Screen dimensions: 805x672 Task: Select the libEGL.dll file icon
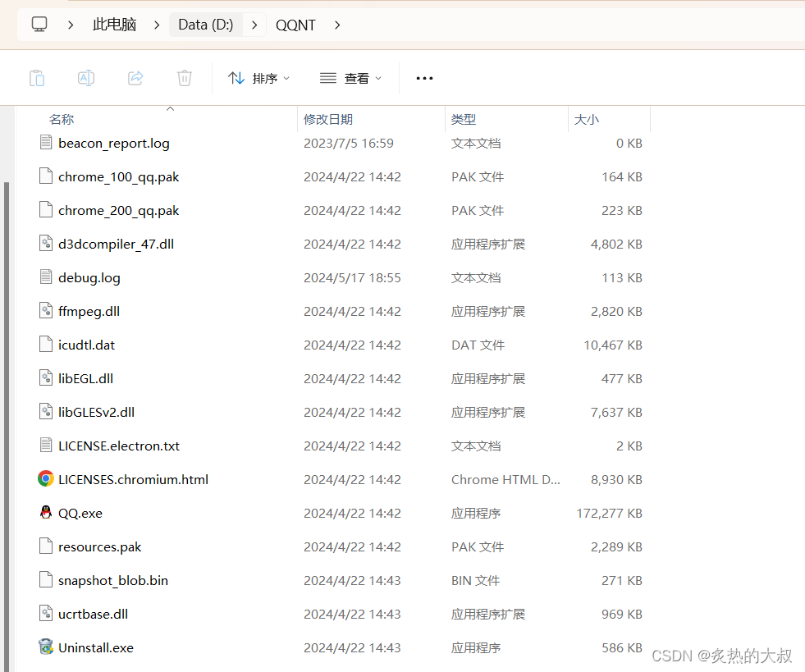(x=46, y=377)
